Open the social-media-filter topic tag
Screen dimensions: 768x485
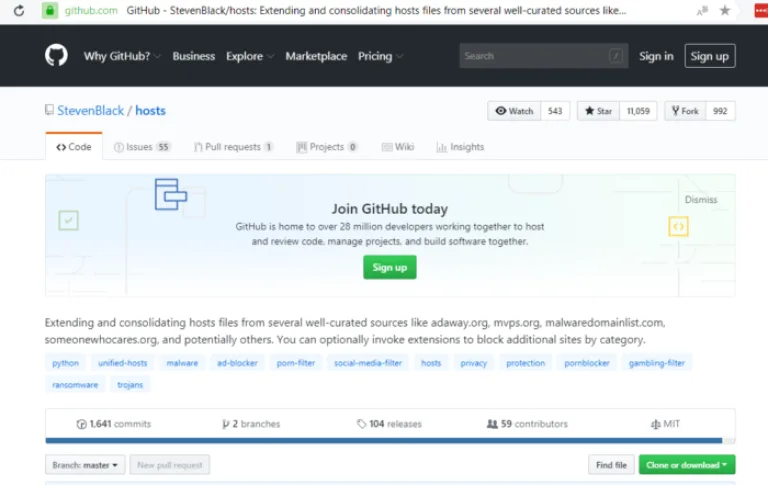coord(368,363)
